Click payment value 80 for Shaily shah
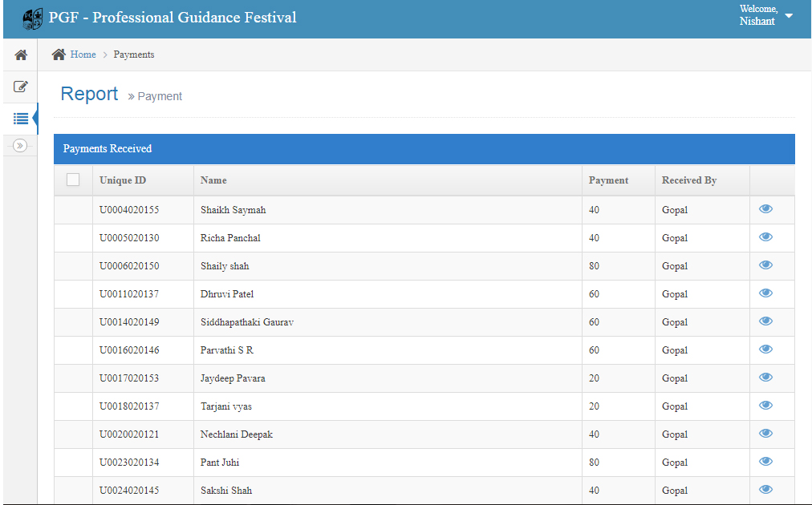 [x=594, y=266]
